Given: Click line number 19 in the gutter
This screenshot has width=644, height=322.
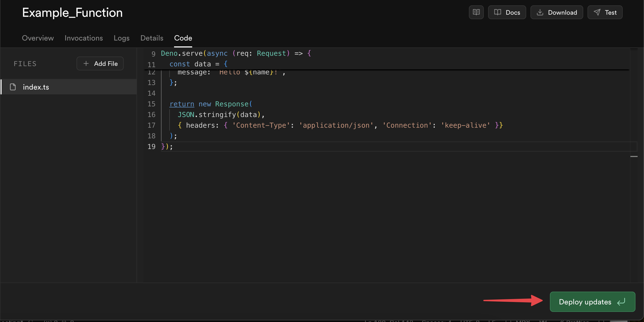Looking at the screenshot, I should (151, 147).
